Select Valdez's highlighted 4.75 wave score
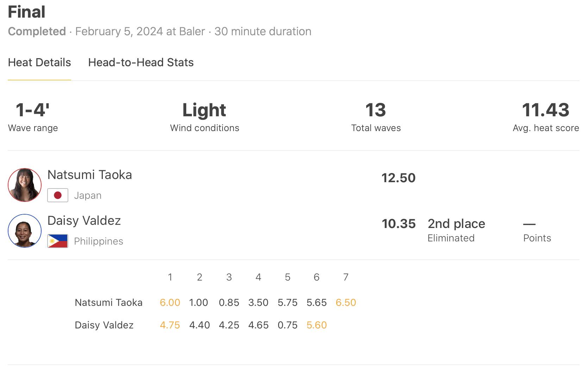Viewport: 588px width, 370px height. pyautogui.click(x=170, y=325)
